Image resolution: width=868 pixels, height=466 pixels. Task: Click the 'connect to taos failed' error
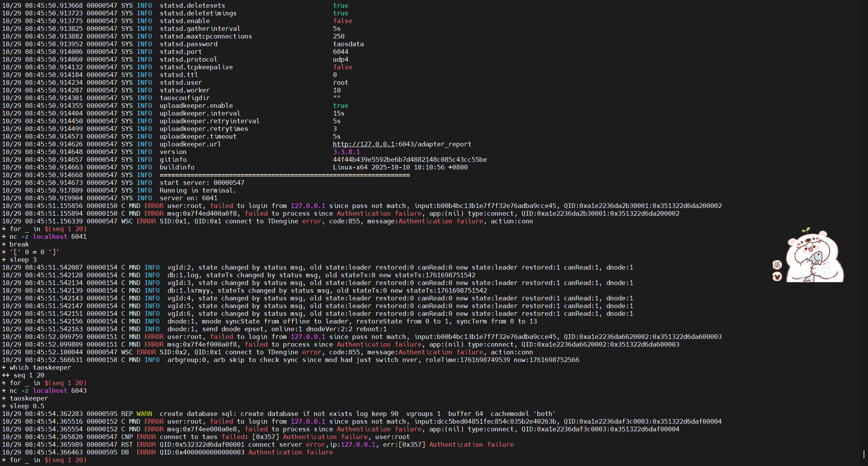click(x=202, y=437)
